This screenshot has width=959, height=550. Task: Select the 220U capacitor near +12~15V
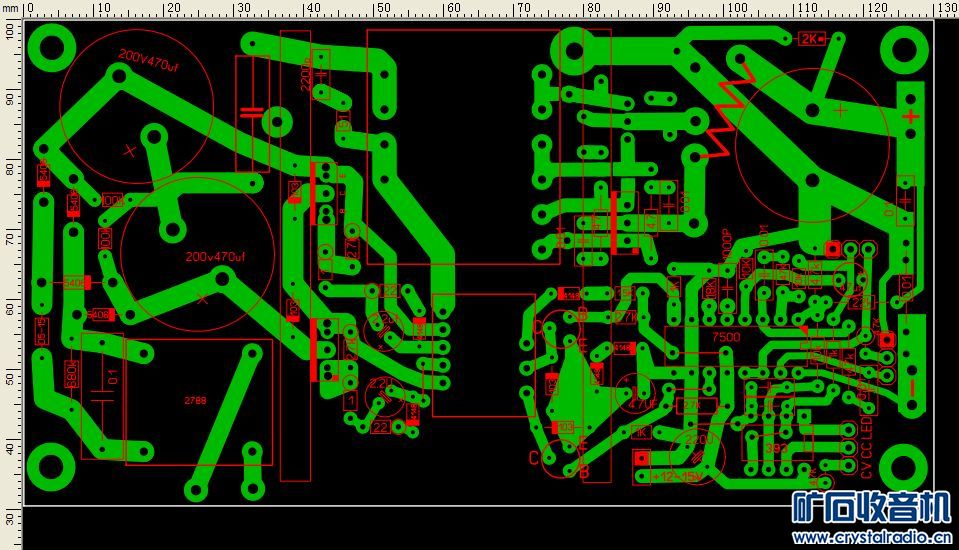[697, 456]
